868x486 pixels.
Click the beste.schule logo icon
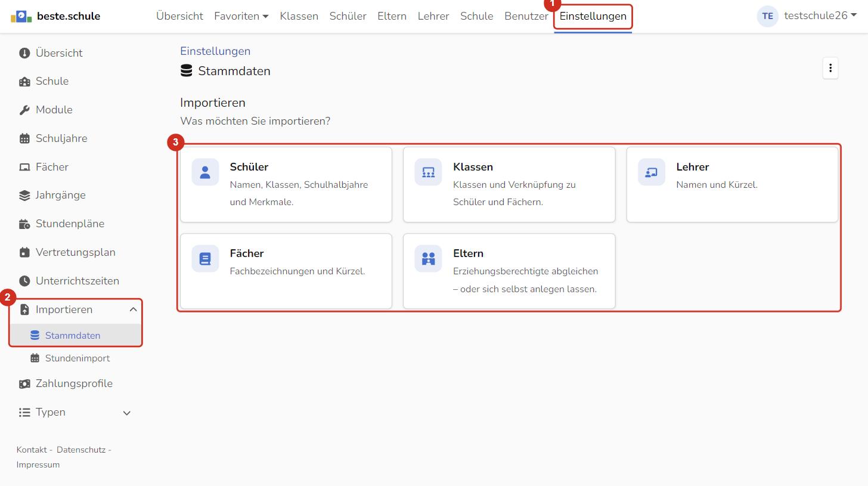tap(21, 16)
